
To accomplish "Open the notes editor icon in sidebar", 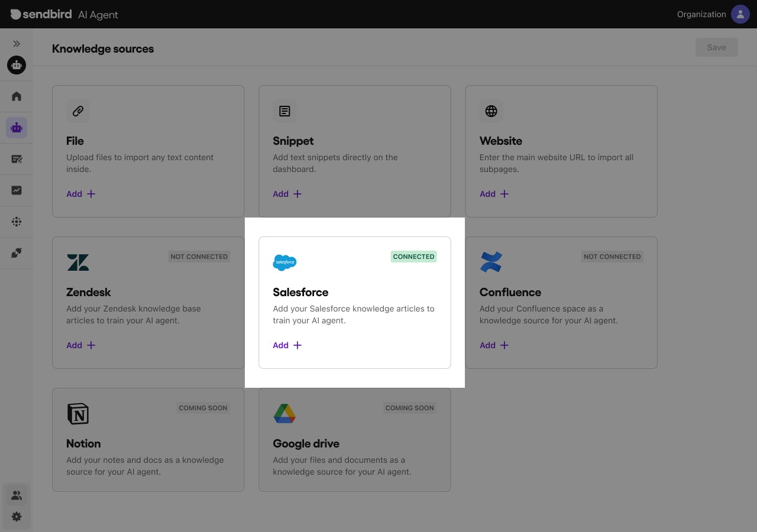I will (16, 158).
